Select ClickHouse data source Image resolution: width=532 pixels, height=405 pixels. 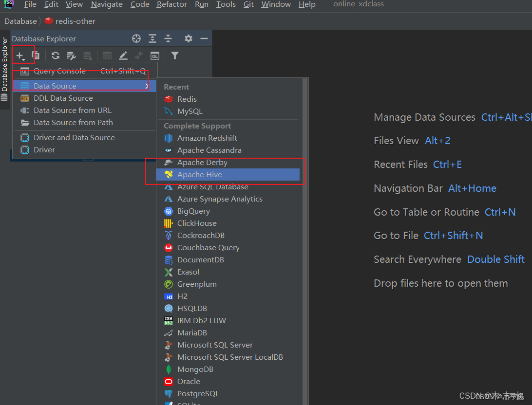point(228,223)
